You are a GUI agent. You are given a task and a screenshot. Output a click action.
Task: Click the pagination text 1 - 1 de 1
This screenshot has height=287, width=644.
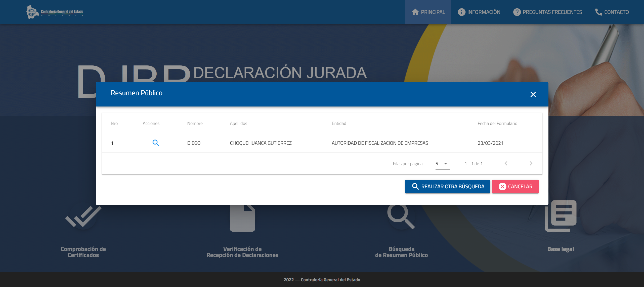click(x=474, y=164)
